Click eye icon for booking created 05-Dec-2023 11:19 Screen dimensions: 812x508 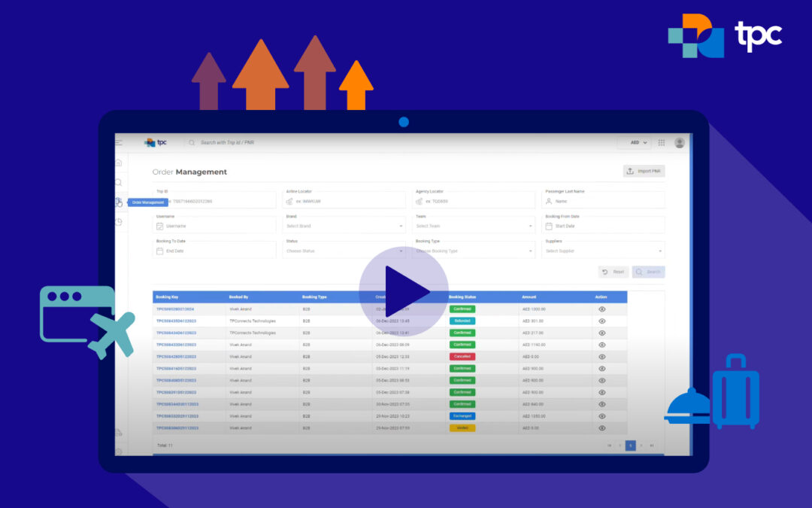(x=601, y=369)
